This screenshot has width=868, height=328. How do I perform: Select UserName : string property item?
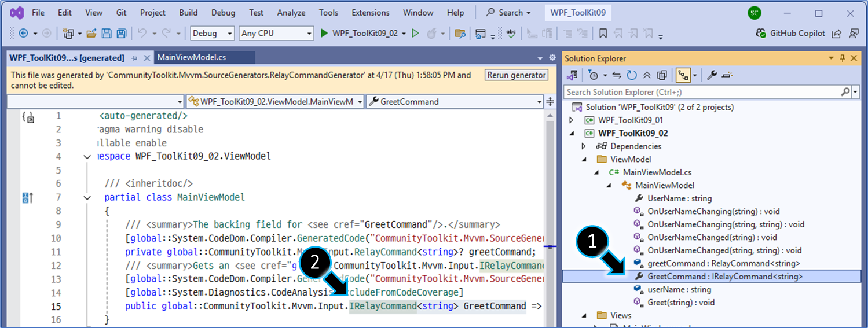pyautogui.click(x=679, y=198)
